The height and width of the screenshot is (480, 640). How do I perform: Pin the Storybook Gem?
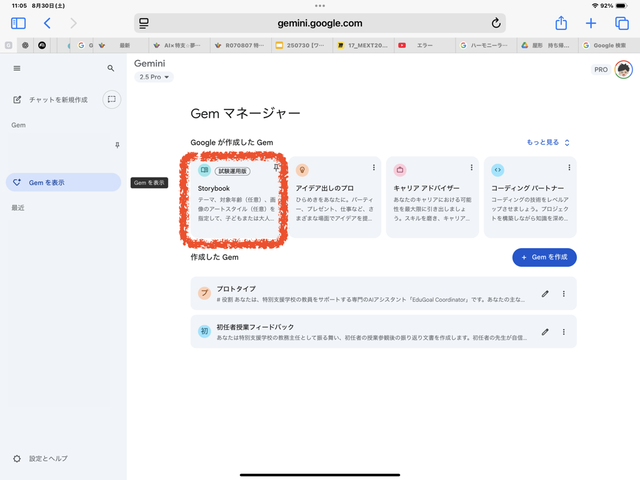click(276, 167)
